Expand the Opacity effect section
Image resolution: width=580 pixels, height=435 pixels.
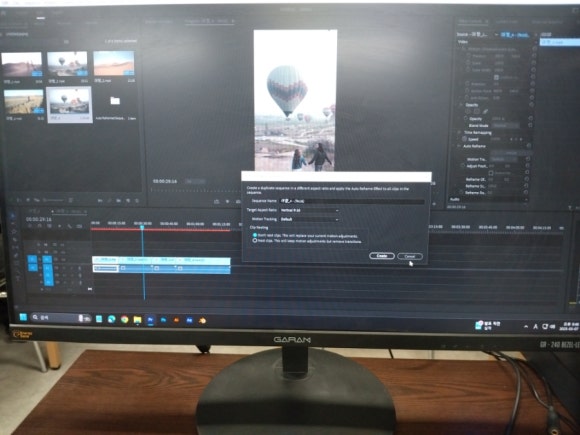[461, 105]
